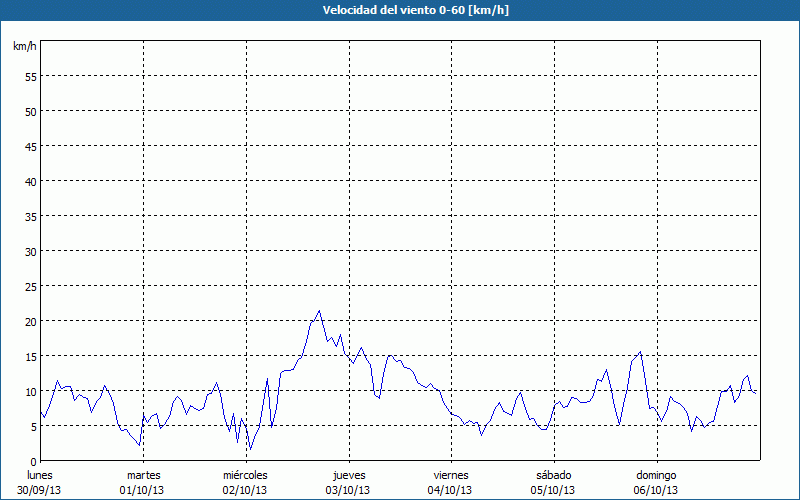Click the date label 01/10/13

click(x=143, y=490)
